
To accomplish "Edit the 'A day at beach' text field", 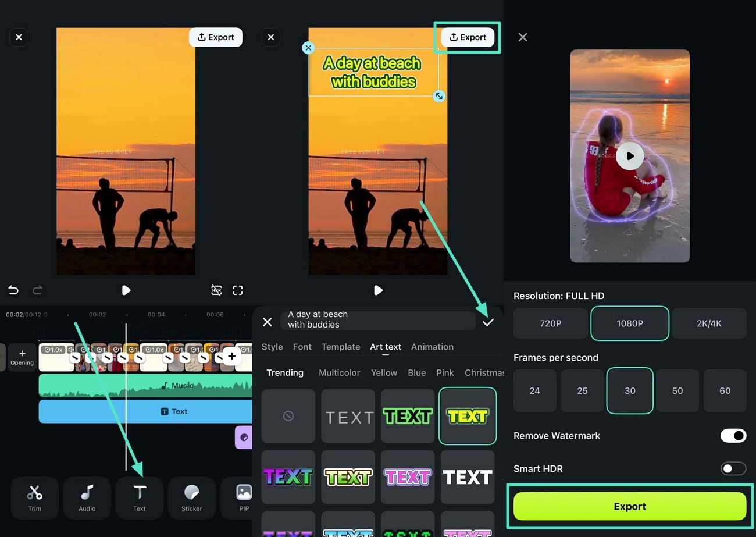I will (x=378, y=319).
